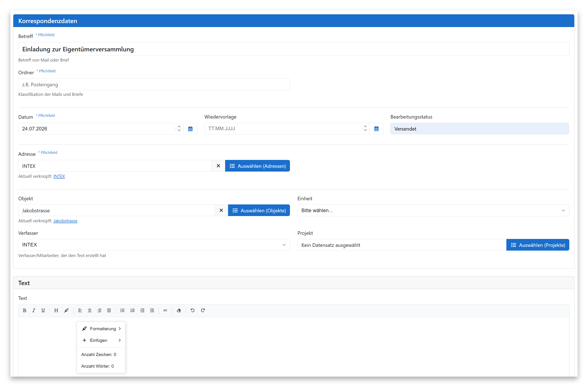Undo the last edit
Image resolution: width=588 pixels, height=387 pixels.
click(x=193, y=310)
